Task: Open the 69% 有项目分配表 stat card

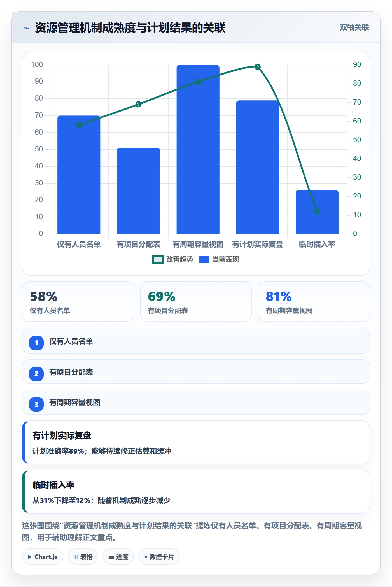Action: pos(196,302)
